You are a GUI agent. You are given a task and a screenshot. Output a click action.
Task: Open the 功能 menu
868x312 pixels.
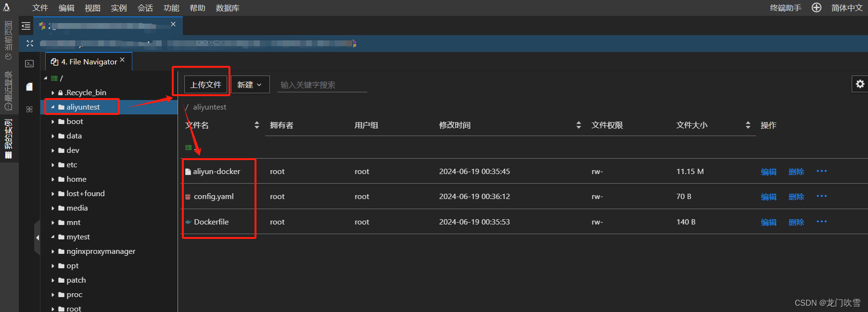point(171,8)
